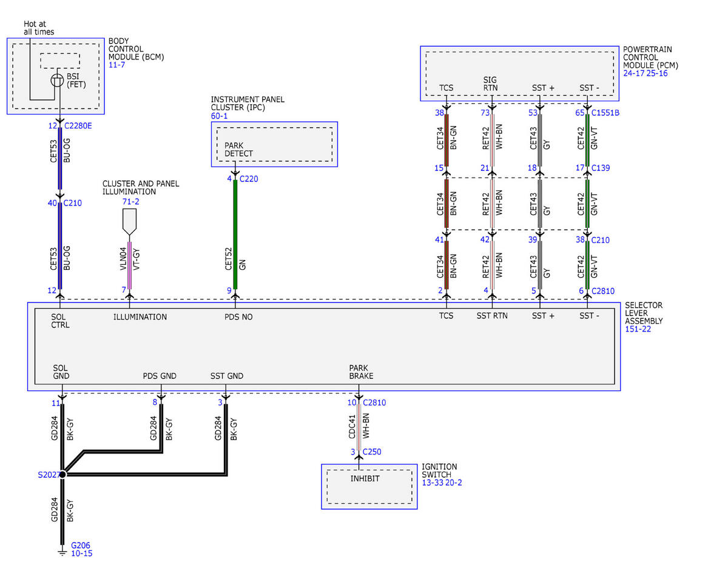Select connector label C220 below Park Detect
The height and width of the screenshot is (562, 728).
click(250, 179)
